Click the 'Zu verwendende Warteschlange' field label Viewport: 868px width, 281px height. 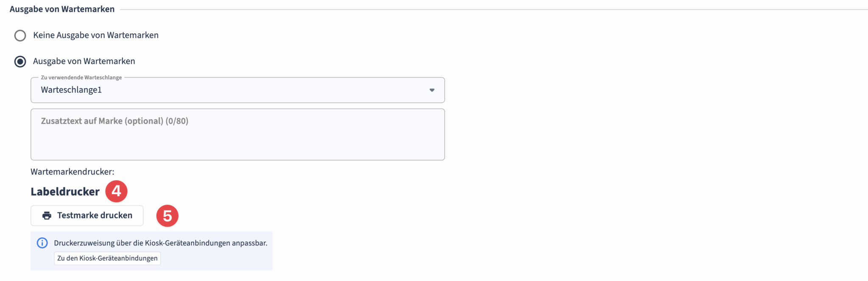tap(81, 78)
